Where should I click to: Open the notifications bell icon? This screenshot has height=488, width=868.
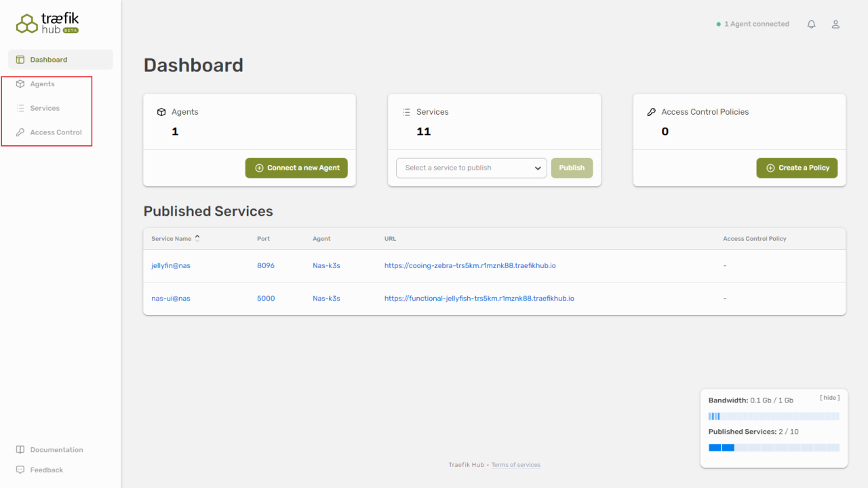811,24
